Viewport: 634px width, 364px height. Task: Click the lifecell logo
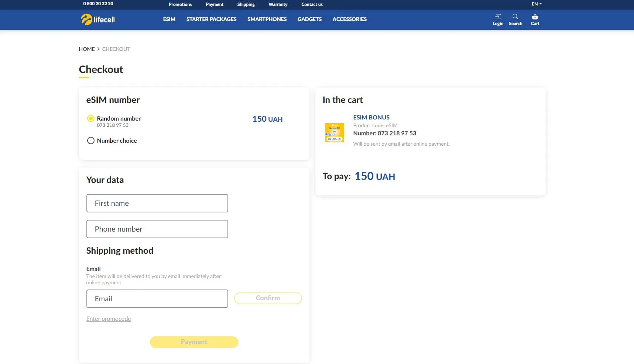[x=98, y=20]
